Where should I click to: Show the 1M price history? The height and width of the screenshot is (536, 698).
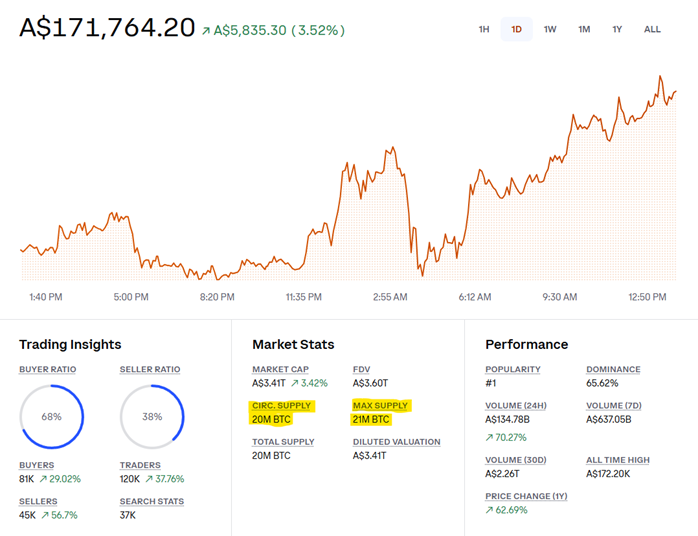[x=584, y=29]
